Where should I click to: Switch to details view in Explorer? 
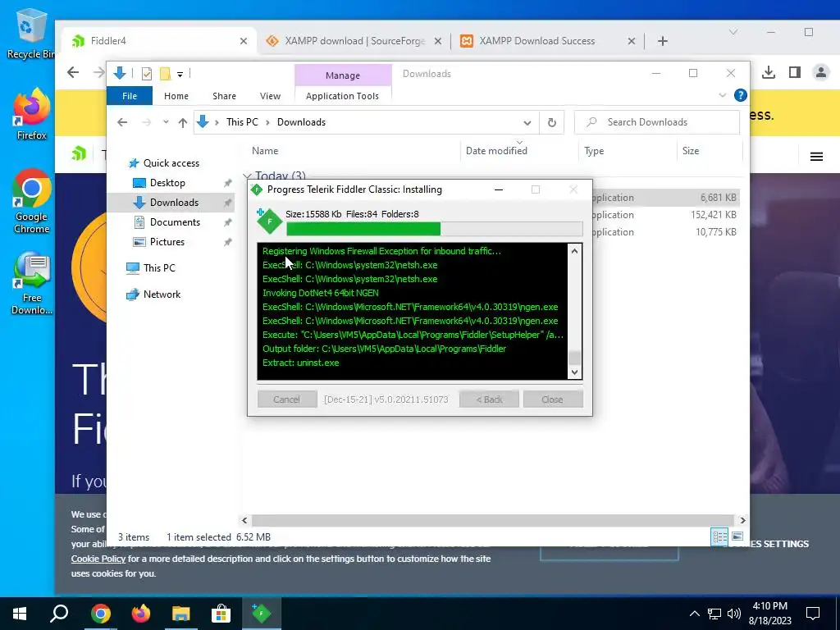719,536
